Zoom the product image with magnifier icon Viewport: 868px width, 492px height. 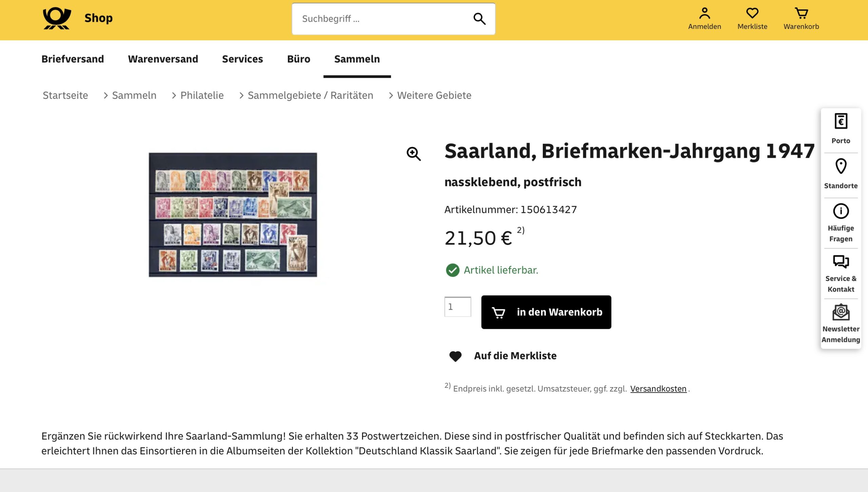[414, 154]
